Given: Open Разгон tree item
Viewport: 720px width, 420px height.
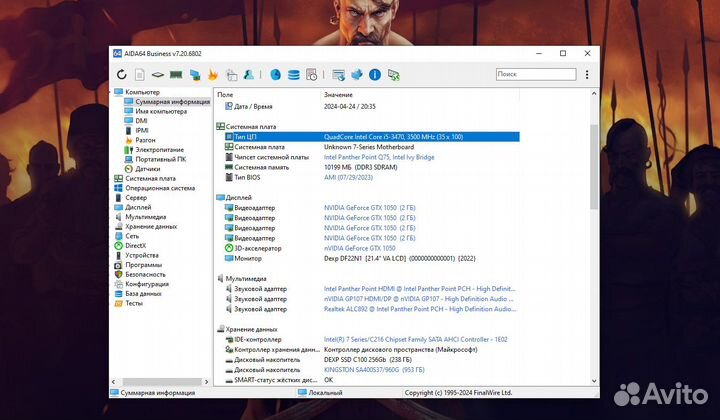Looking at the screenshot, I should [x=145, y=140].
